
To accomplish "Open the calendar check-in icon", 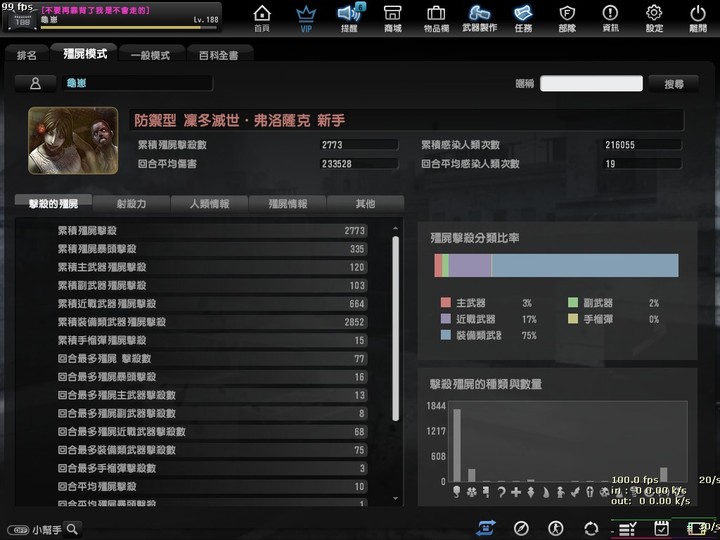I will (661, 529).
